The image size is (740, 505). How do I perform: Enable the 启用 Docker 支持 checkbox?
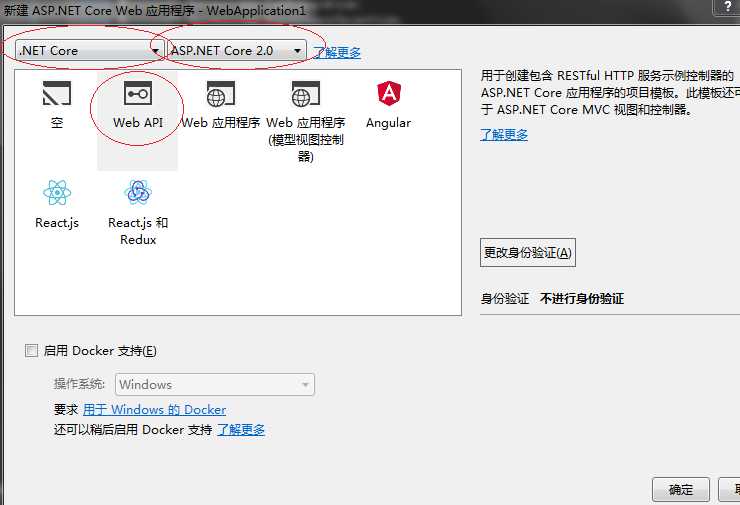(31, 351)
